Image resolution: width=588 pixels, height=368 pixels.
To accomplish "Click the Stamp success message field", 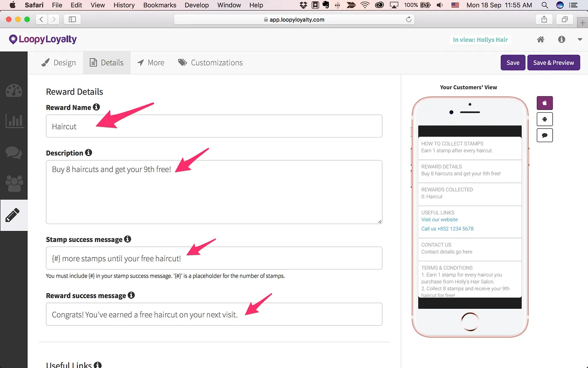I will [x=214, y=258].
